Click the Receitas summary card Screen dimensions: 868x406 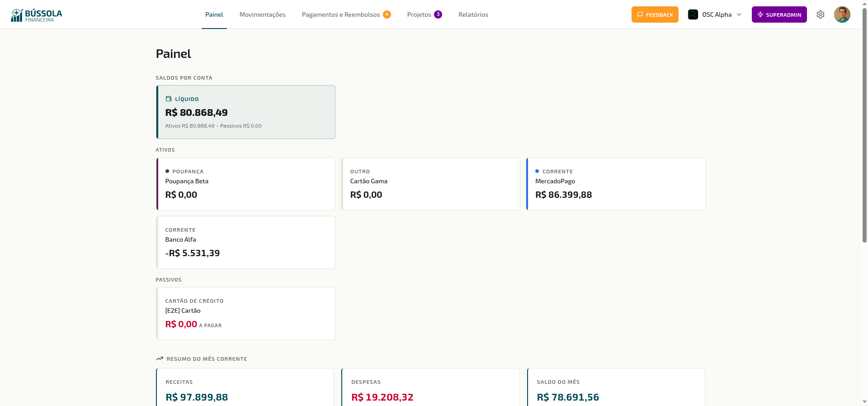(x=245, y=387)
